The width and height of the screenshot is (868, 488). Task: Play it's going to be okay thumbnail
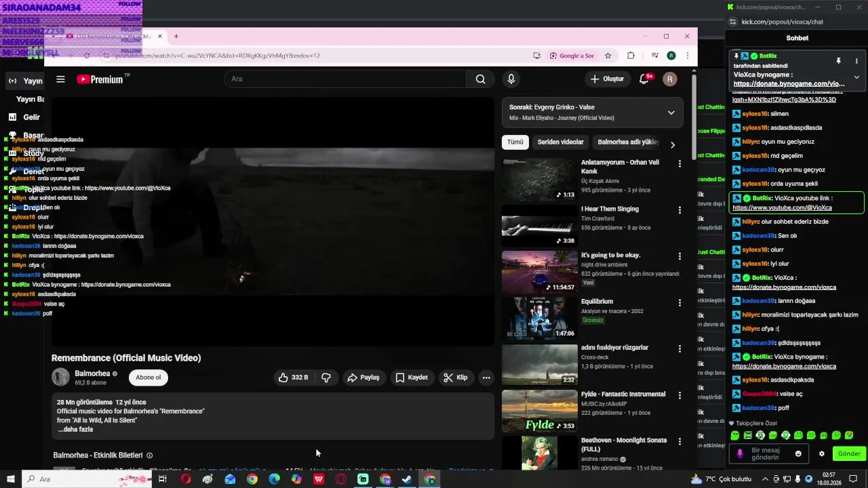point(539,272)
